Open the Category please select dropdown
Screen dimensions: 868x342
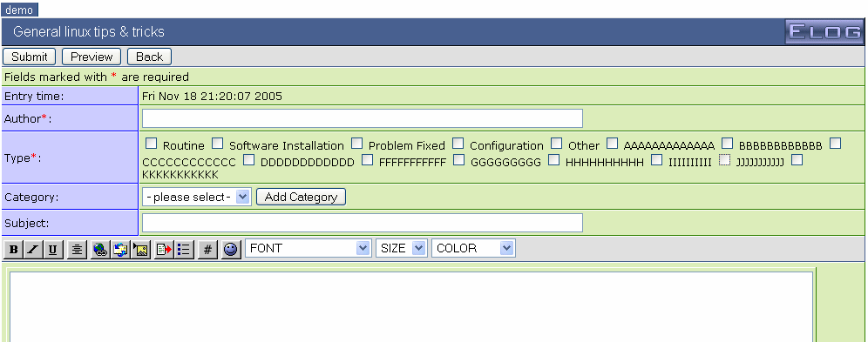(x=196, y=197)
